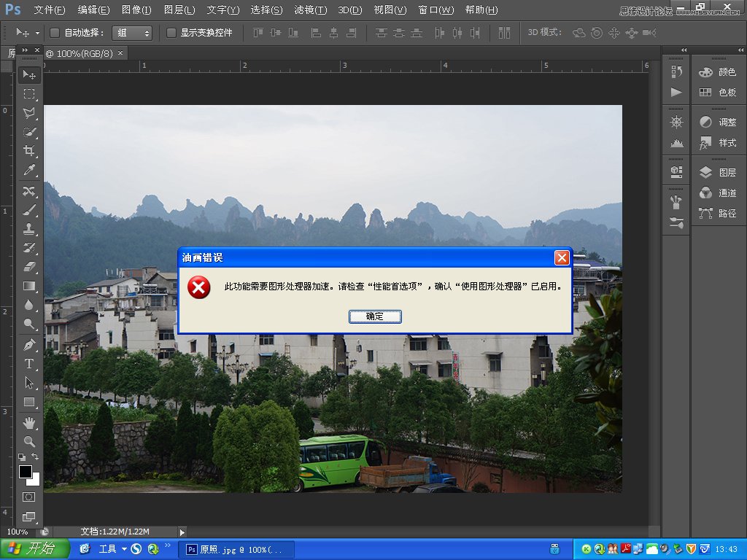Open the 样式 panel

[x=718, y=143]
